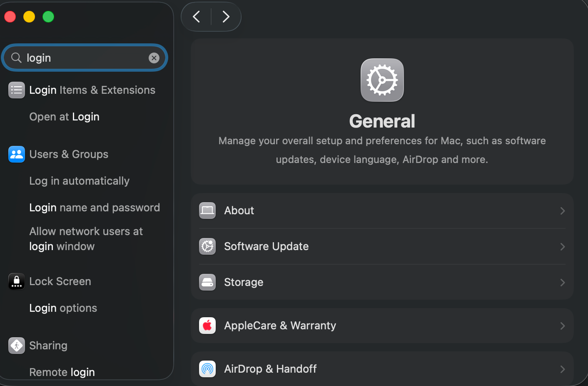Open the Open at Login search result
Screen dimensions: 588x386
pos(64,117)
